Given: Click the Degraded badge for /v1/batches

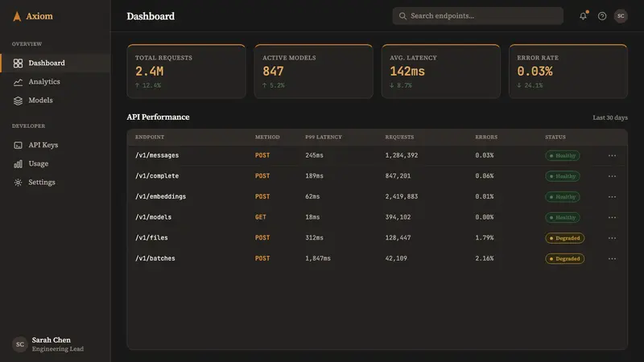Looking at the screenshot, I should tap(565, 258).
